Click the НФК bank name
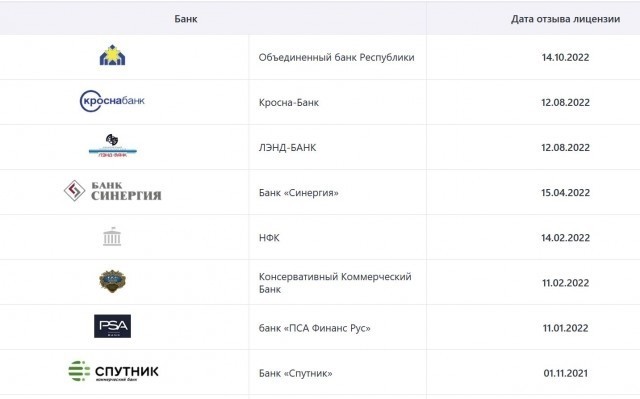Viewport: 640px width, 399px height. (269, 238)
